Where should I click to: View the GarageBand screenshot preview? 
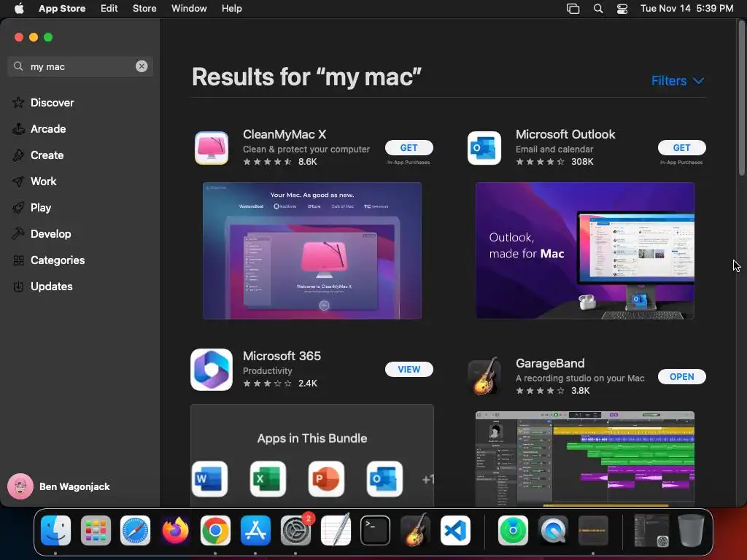coord(585,459)
